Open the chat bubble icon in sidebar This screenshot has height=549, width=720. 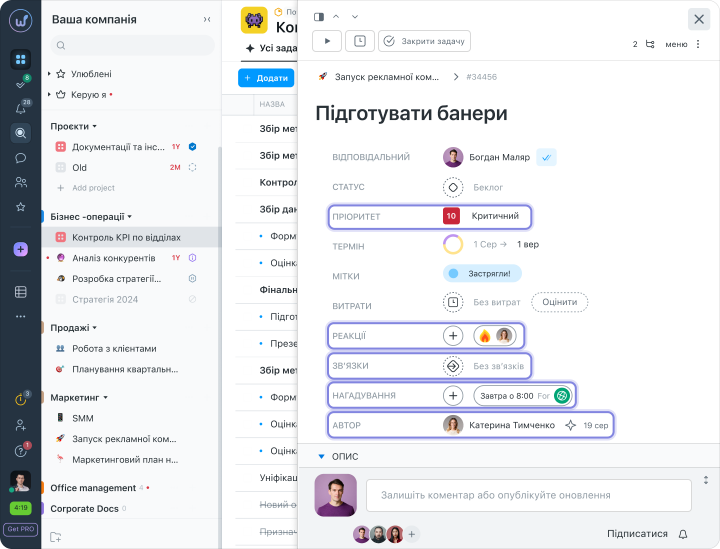coord(20,158)
